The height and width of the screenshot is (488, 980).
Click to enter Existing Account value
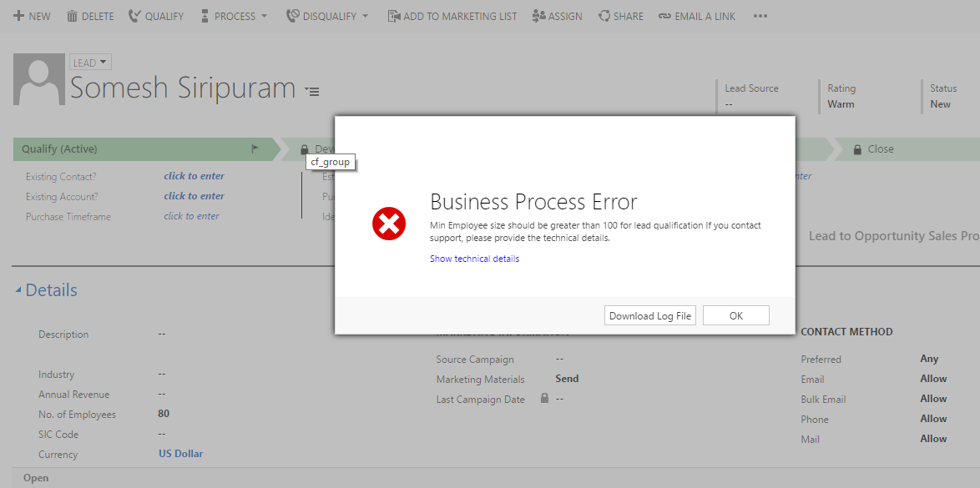click(194, 196)
